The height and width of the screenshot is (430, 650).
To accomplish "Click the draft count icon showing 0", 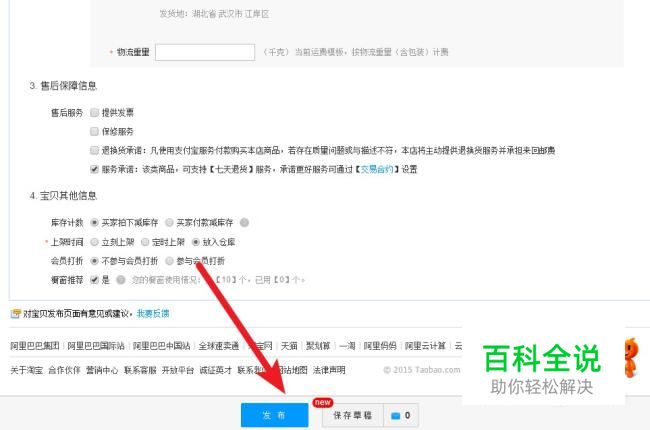I will coord(401,415).
